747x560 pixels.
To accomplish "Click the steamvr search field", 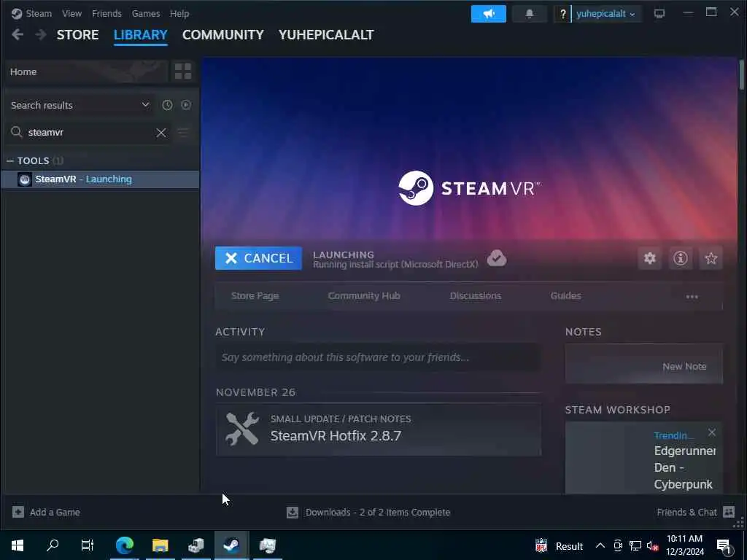I will (90, 133).
